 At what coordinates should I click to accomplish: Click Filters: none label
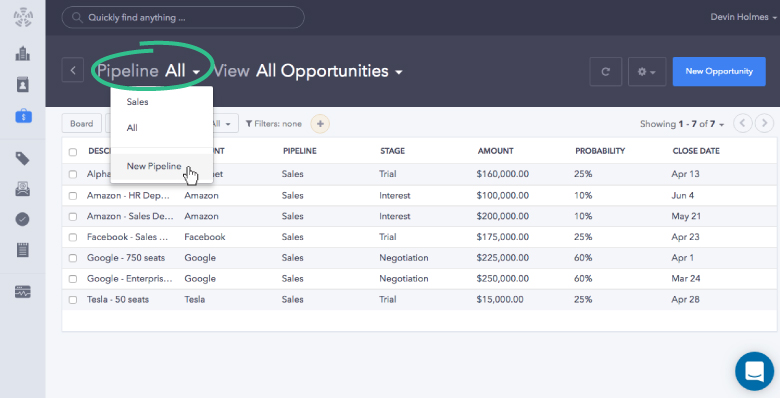coord(278,124)
